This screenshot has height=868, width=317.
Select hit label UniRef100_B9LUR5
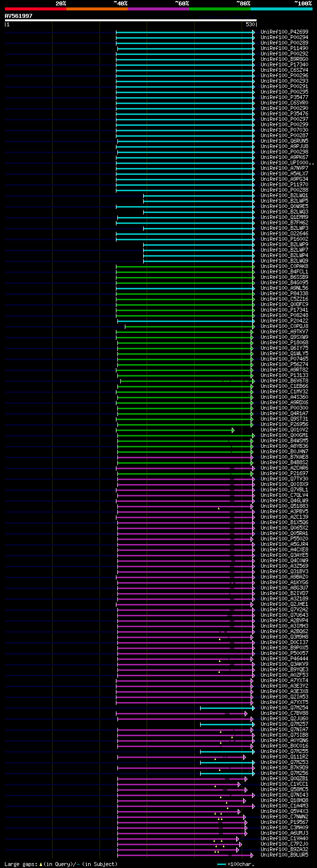tap(284, 855)
